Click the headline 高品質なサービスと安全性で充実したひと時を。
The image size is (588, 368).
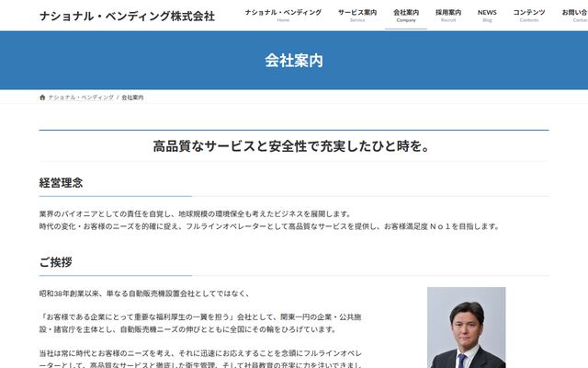coord(292,146)
